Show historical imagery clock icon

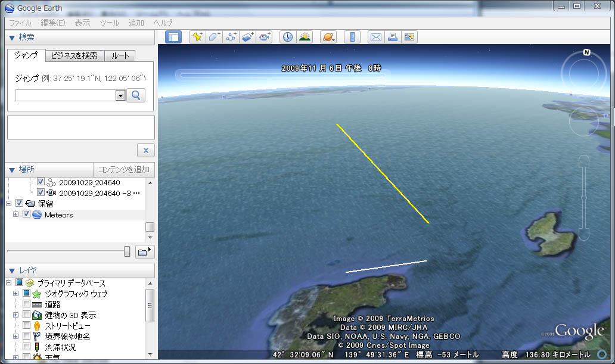pos(288,37)
